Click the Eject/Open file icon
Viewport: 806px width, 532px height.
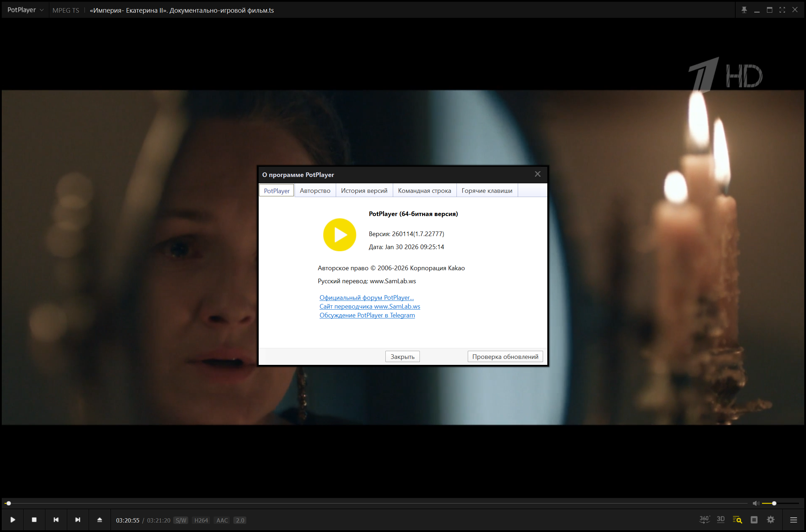[100, 520]
